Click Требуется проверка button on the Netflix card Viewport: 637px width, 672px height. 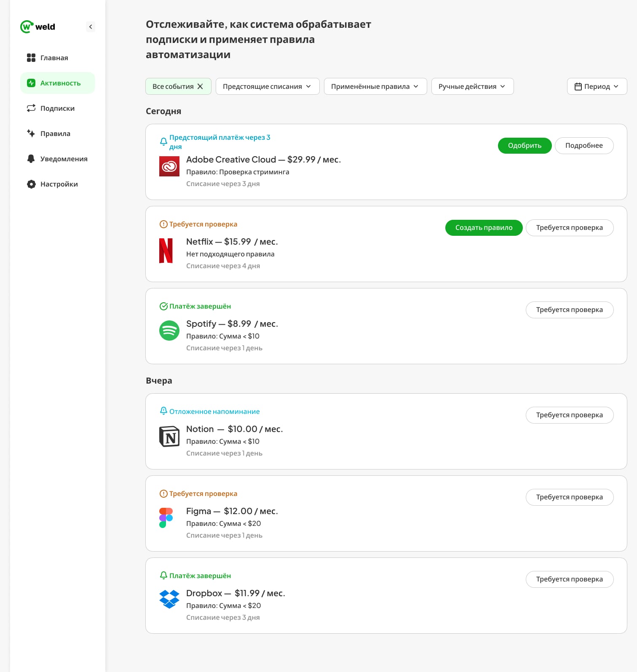point(570,228)
